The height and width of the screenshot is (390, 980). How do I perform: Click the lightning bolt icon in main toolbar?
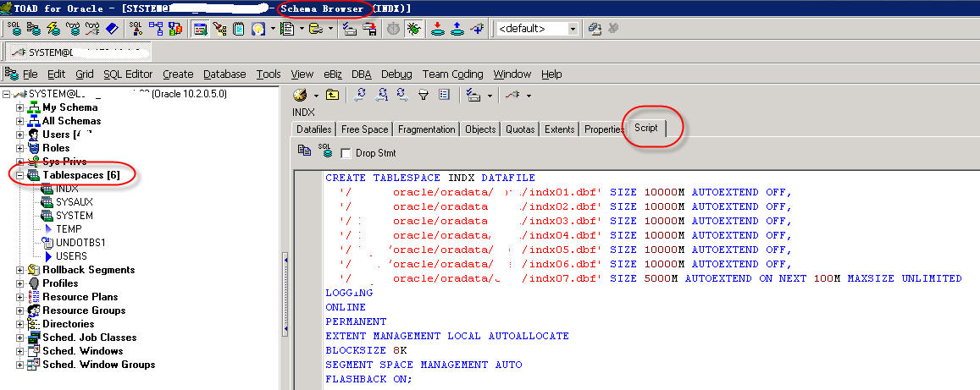pyautogui.click(x=53, y=29)
